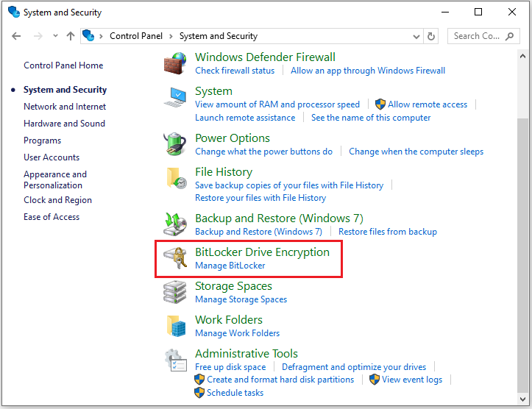532x409 pixels.
Task: Click the Control Panel breadcrumb in address bar
Action: [136, 36]
